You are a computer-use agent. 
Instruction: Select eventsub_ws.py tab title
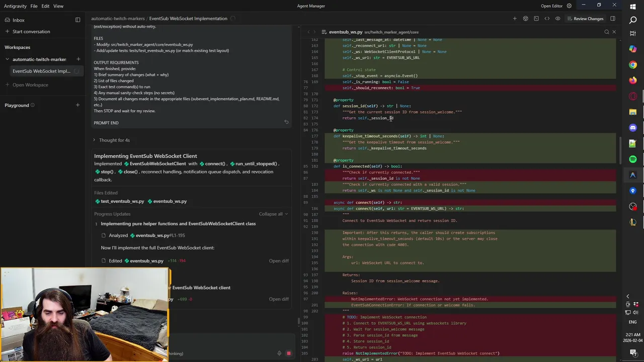(346, 32)
